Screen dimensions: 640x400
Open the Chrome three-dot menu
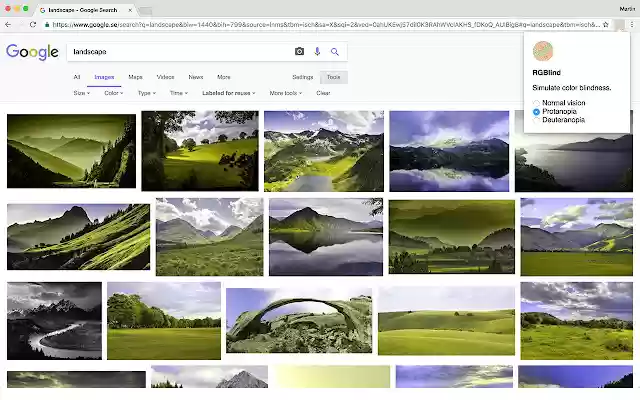click(631, 24)
